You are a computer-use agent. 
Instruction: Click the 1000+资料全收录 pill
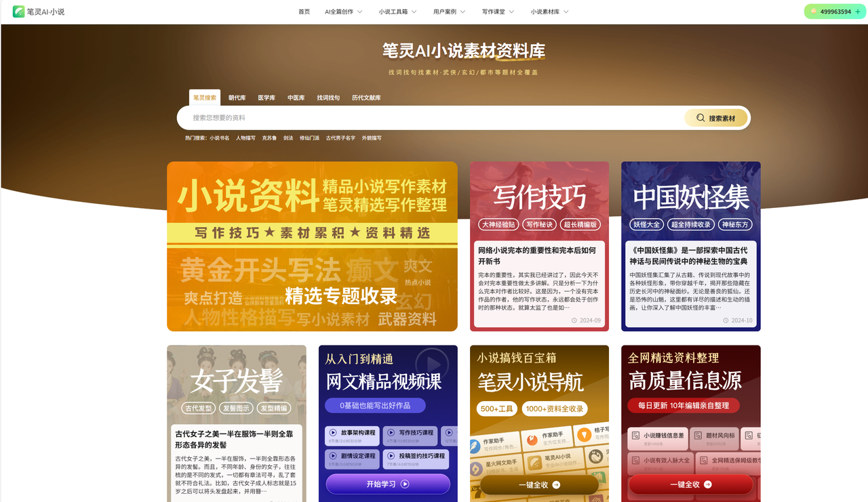coord(555,409)
